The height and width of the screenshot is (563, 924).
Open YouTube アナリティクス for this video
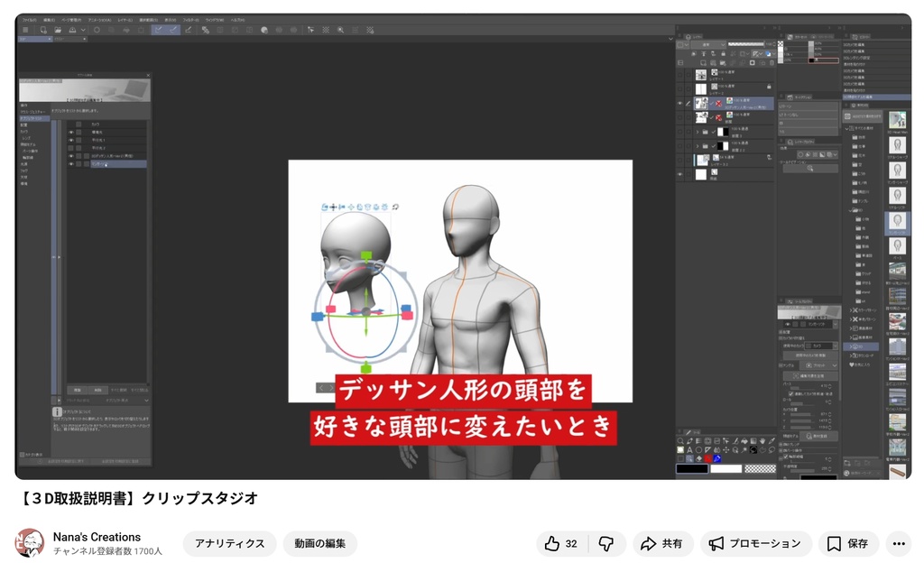click(229, 544)
